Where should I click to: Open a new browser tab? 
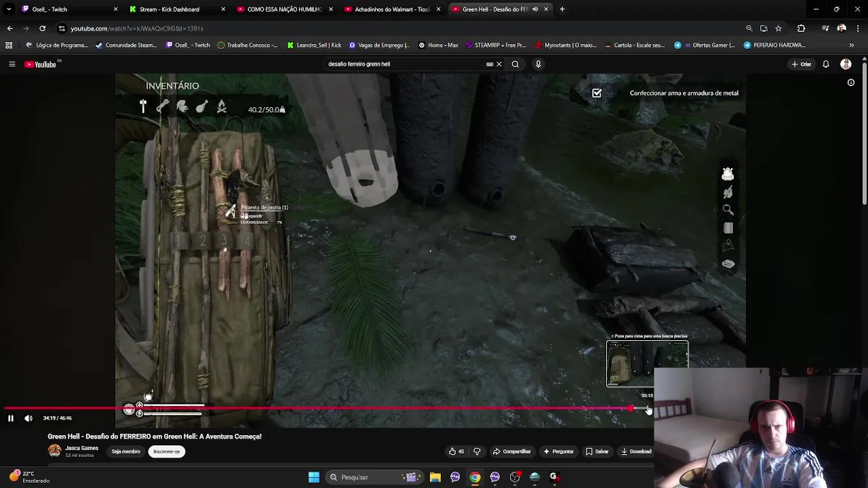(562, 9)
